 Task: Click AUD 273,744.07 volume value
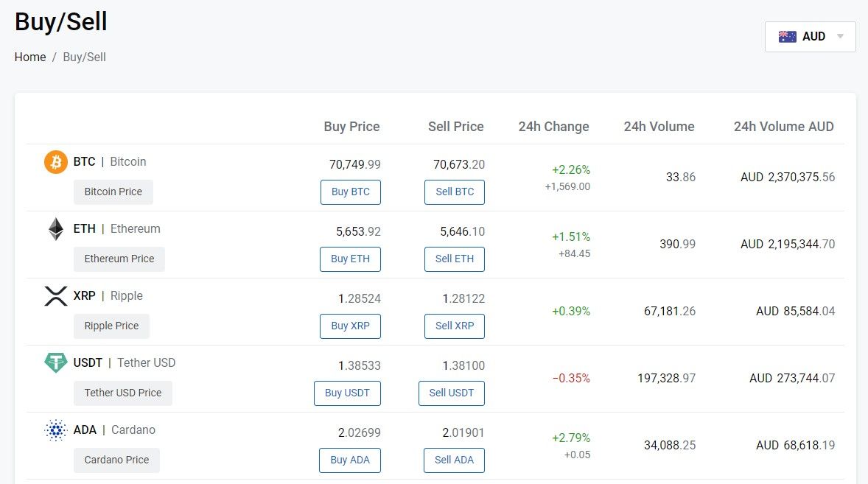tap(792, 379)
